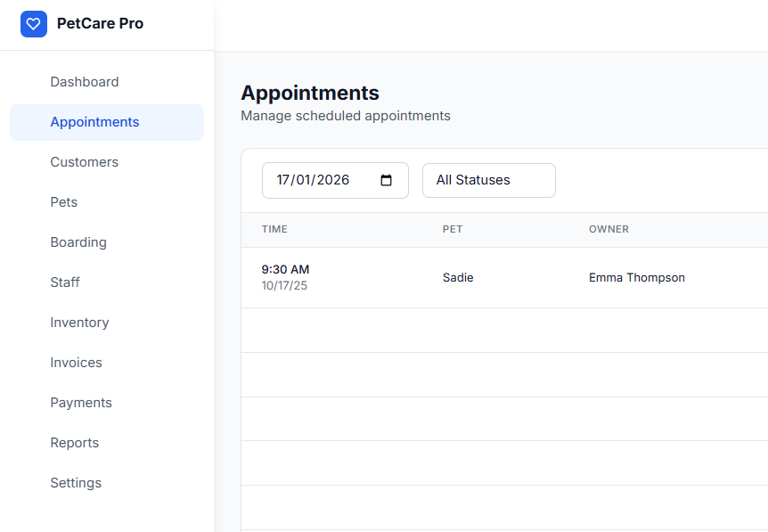Open the calendar picker icon in date field
The image size is (768, 532).
coord(386,180)
